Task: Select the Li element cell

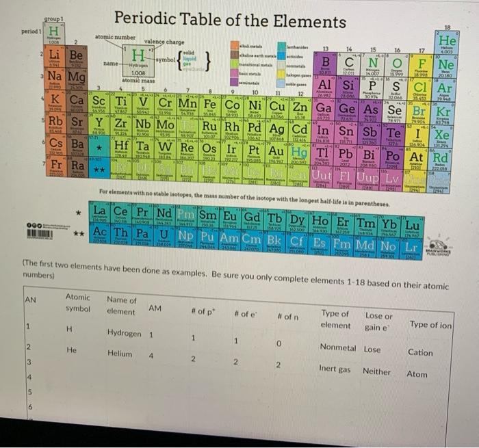Action: point(54,57)
